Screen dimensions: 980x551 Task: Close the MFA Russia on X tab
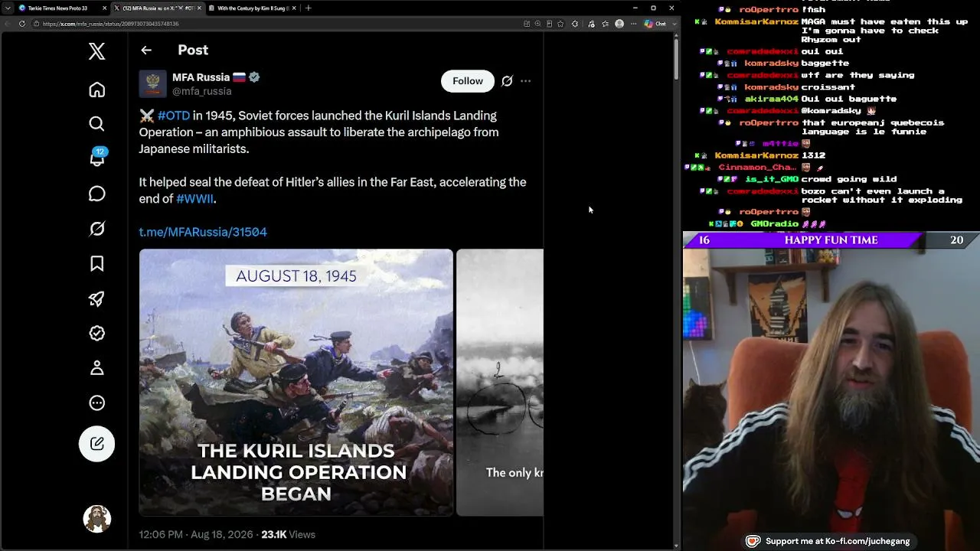coord(199,8)
